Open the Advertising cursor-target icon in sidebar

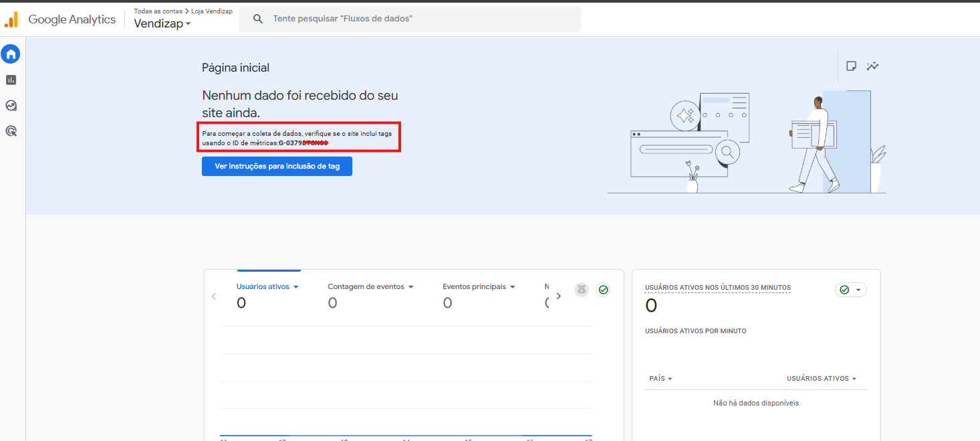coord(11,131)
